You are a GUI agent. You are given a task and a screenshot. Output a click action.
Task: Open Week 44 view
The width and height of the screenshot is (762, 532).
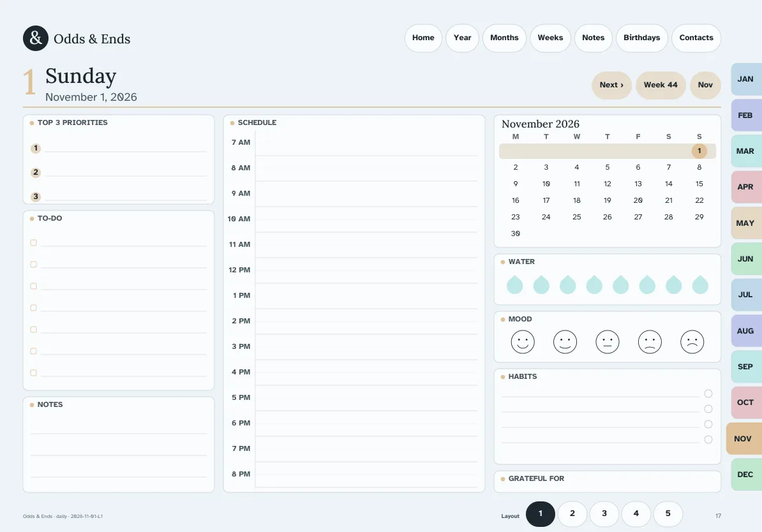[x=661, y=85]
